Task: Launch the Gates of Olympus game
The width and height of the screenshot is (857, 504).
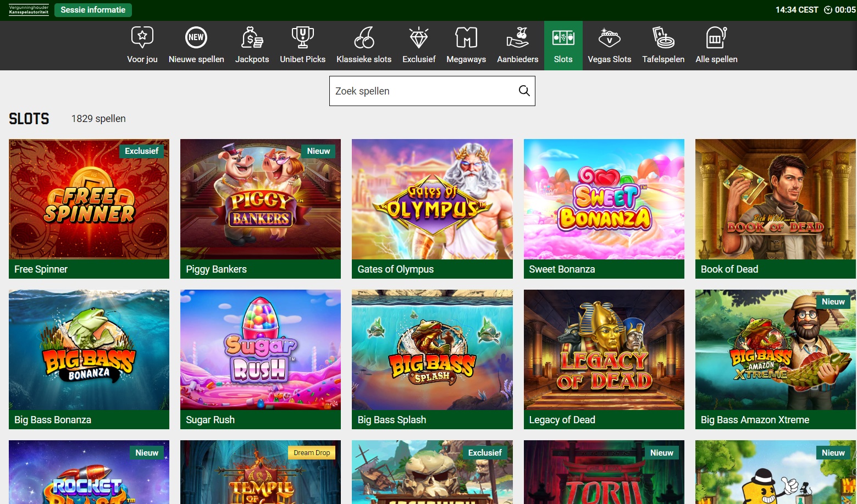Action: point(432,199)
